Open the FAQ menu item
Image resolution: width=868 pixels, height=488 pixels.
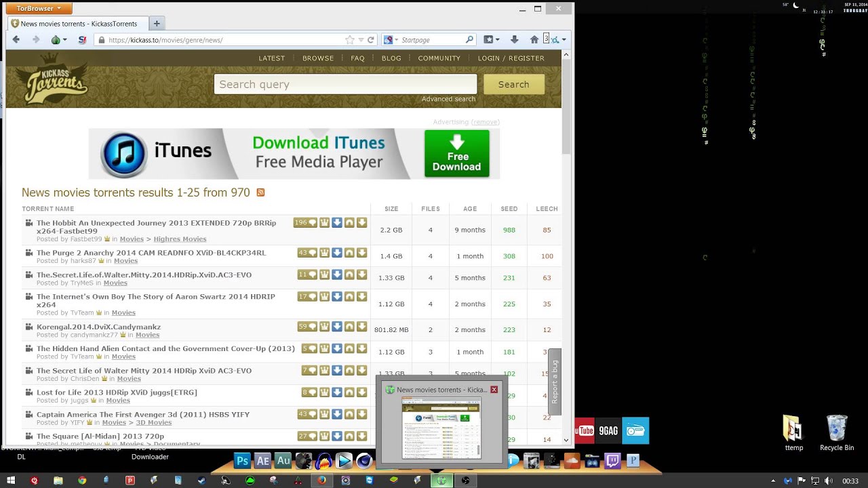tap(357, 58)
